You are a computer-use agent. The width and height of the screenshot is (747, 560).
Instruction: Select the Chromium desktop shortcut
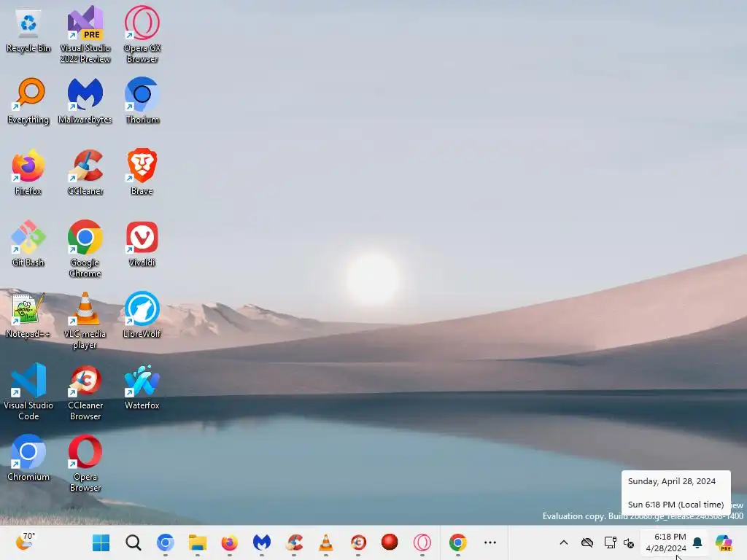(x=28, y=458)
